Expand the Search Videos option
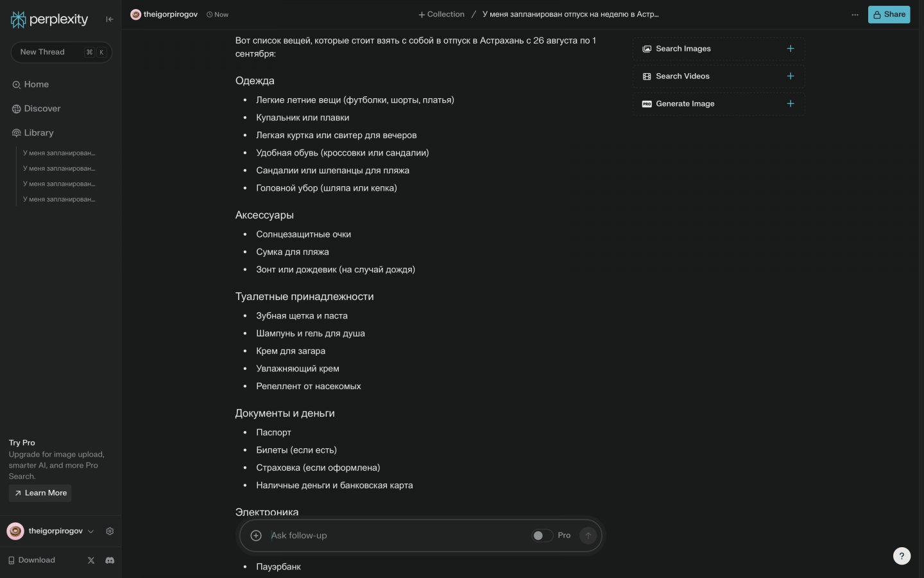 (790, 76)
